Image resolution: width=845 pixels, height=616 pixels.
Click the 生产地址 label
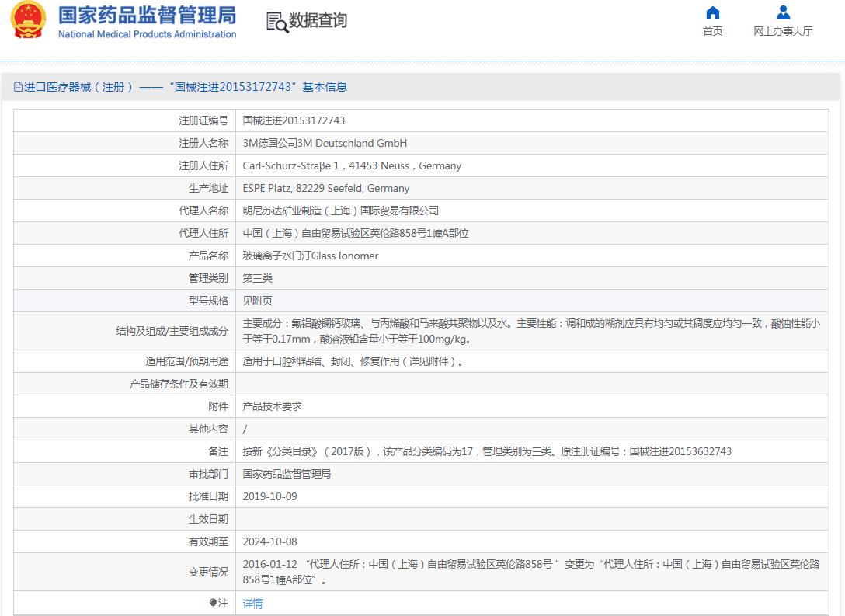click(x=209, y=189)
